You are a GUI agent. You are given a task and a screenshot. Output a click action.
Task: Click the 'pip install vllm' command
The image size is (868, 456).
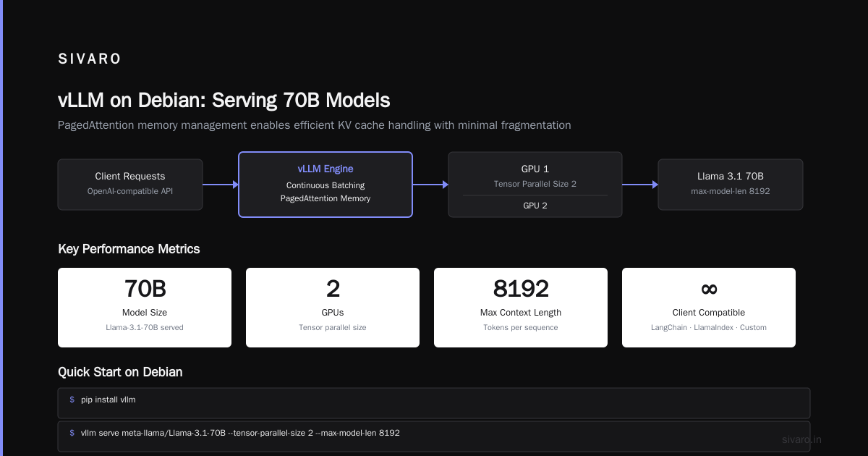pos(108,400)
